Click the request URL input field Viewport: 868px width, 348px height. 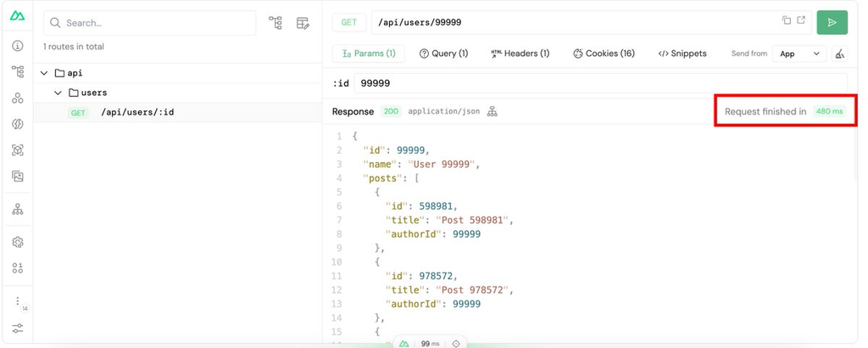pos(591,23)
